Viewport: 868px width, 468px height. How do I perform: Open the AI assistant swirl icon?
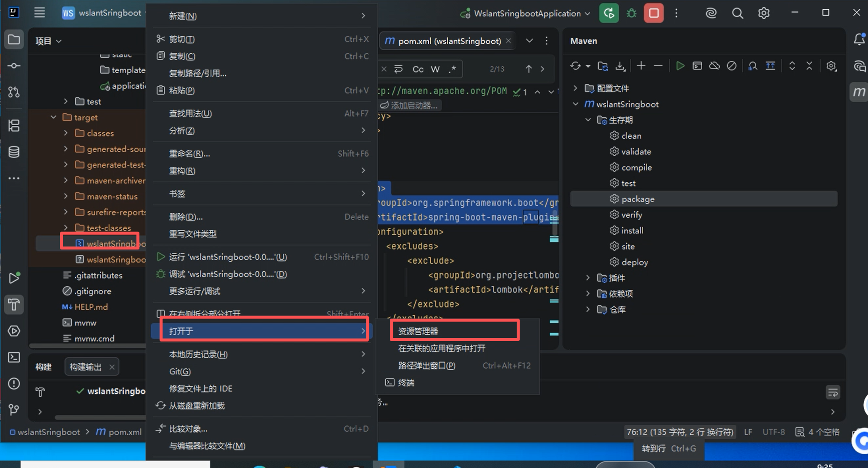click(x=711, y=13)
